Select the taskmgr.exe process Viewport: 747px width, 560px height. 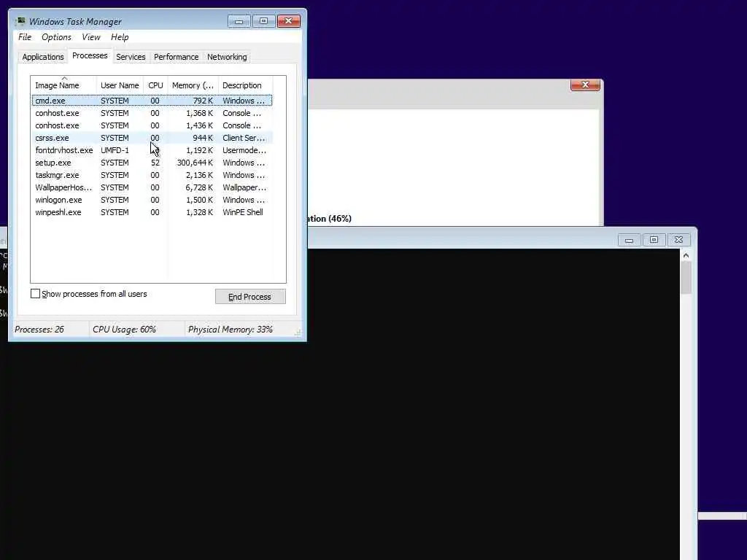(152, 175)
